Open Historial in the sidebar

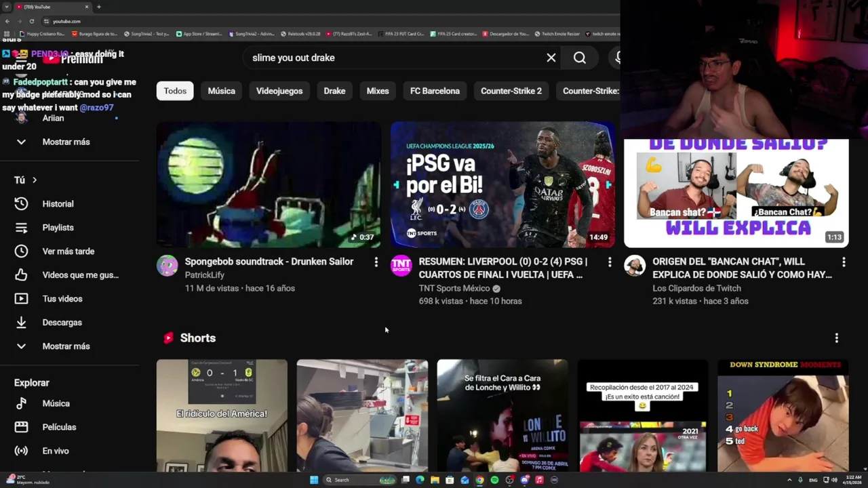click(58, 203)
